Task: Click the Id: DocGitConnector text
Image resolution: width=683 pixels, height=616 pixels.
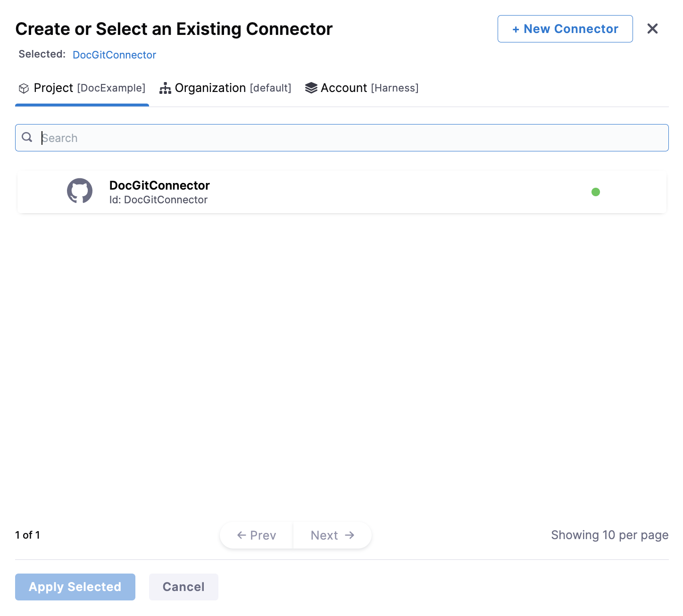Action: click(x=158, y=200)
